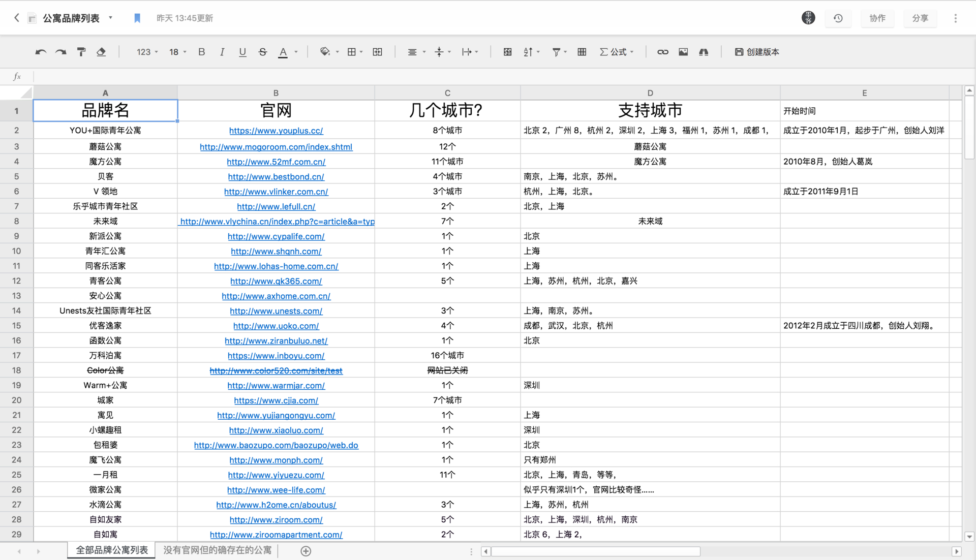Open the ziroom.com link
The height and width of the screenshot is (560, 976).
276,520
